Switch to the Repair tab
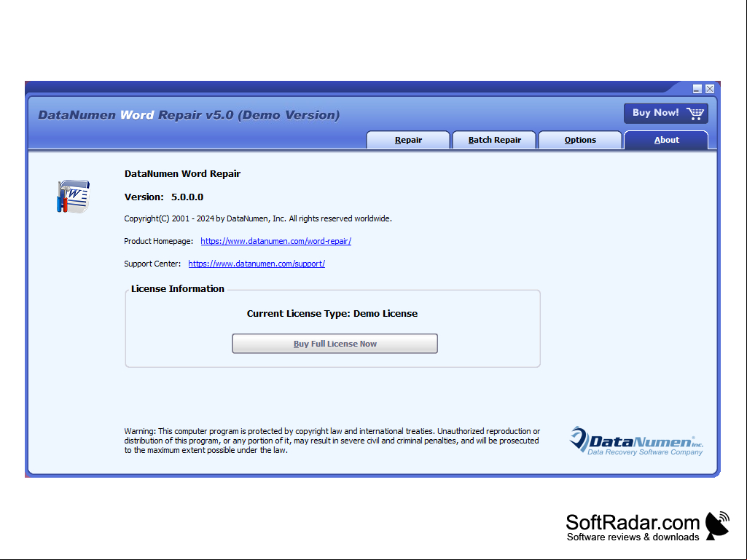Screen dimensions: 747x560 point(408,140)
